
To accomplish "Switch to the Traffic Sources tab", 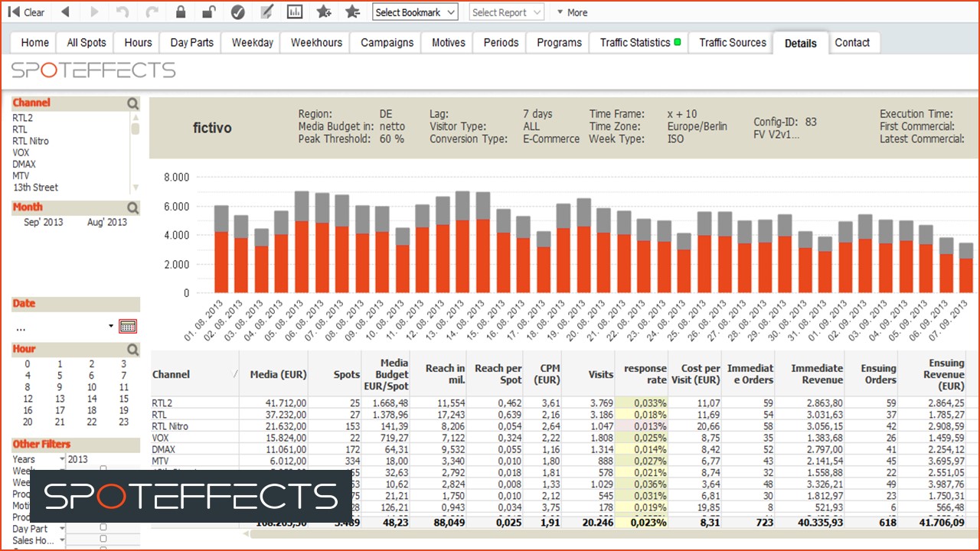I will [x=733, y=43].
